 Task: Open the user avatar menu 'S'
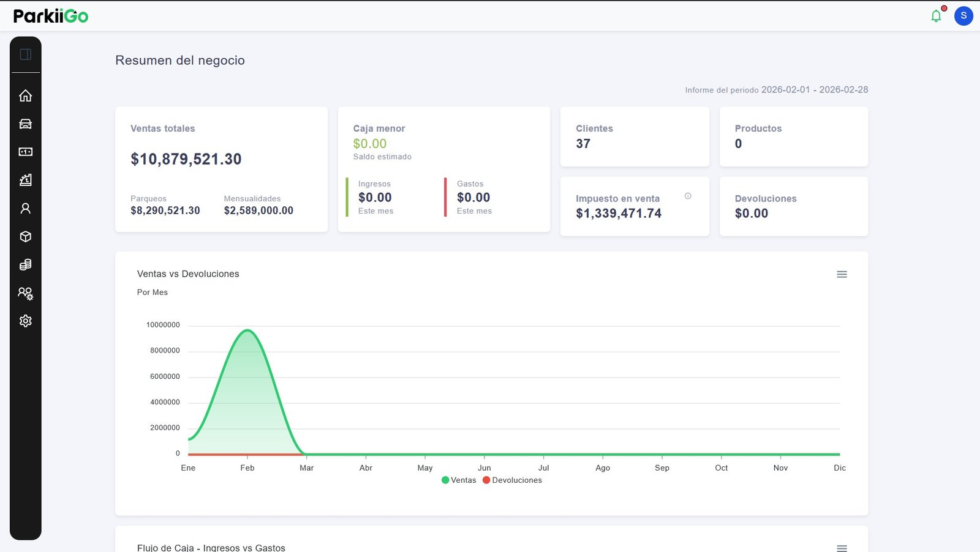pos(963,16)
